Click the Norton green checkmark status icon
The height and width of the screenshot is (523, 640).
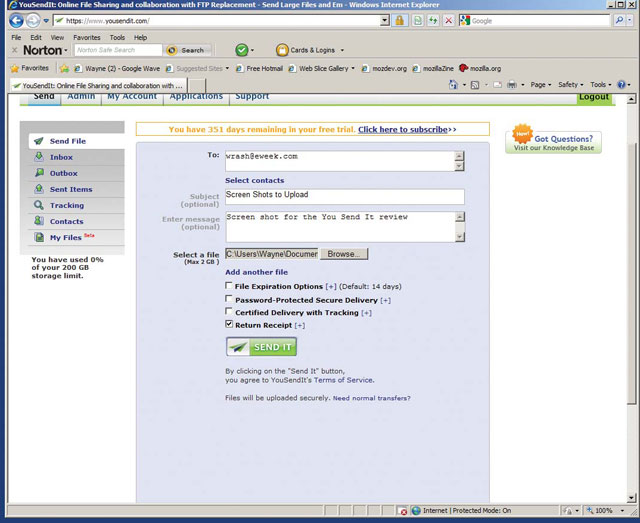point(242,50)
